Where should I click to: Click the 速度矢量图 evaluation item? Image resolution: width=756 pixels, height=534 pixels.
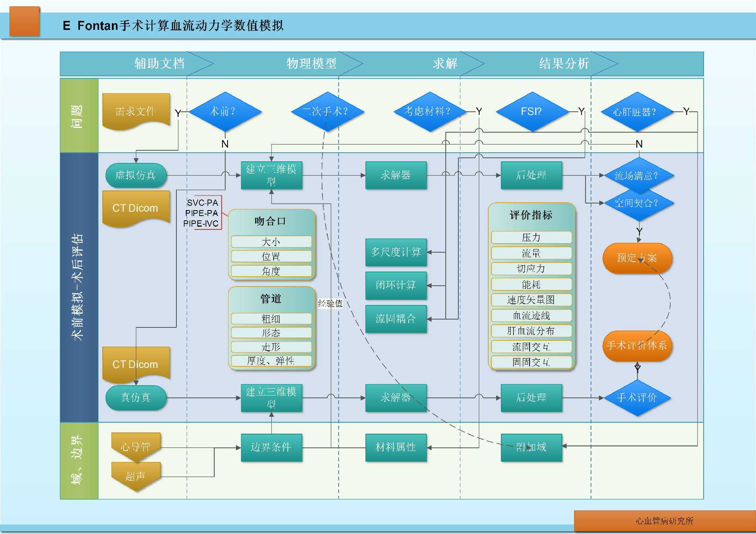(531, 300)
